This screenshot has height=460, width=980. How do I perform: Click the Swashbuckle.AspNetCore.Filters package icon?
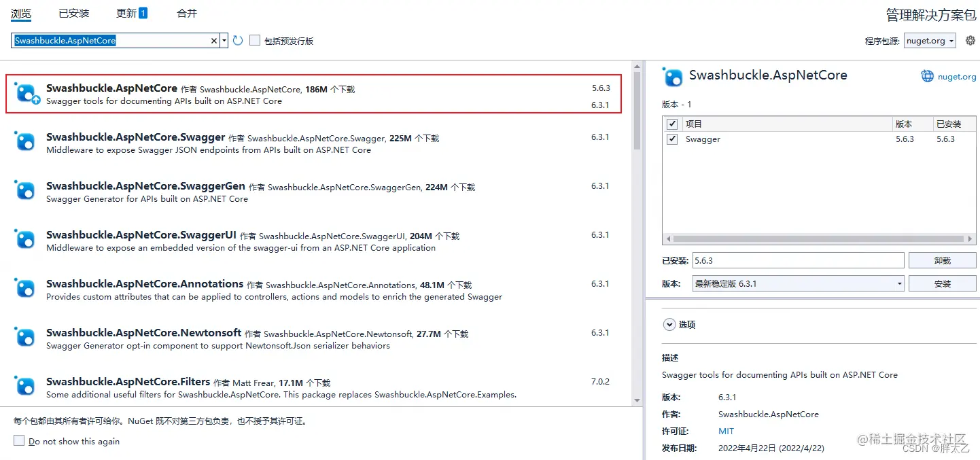tap(25, 386)
